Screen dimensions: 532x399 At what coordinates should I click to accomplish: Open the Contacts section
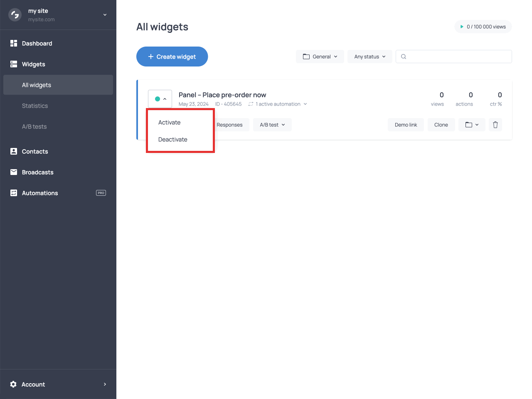(35, 151)
